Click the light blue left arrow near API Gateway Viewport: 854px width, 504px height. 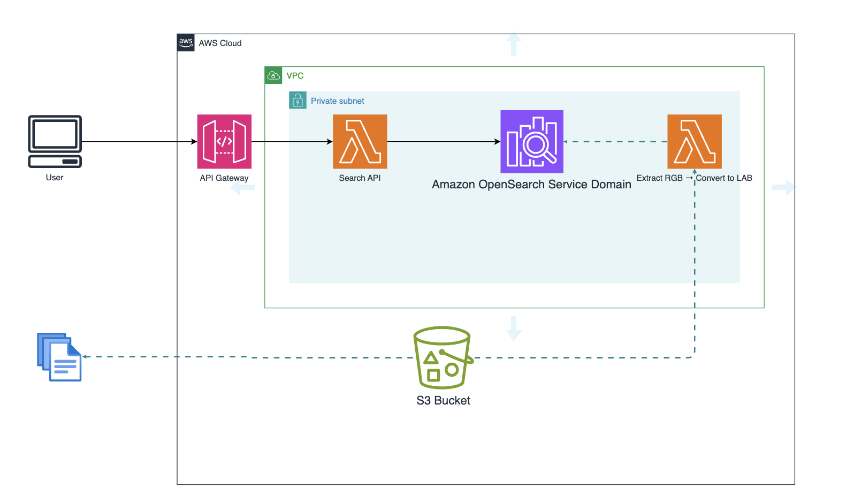click(x=243, y=188)
